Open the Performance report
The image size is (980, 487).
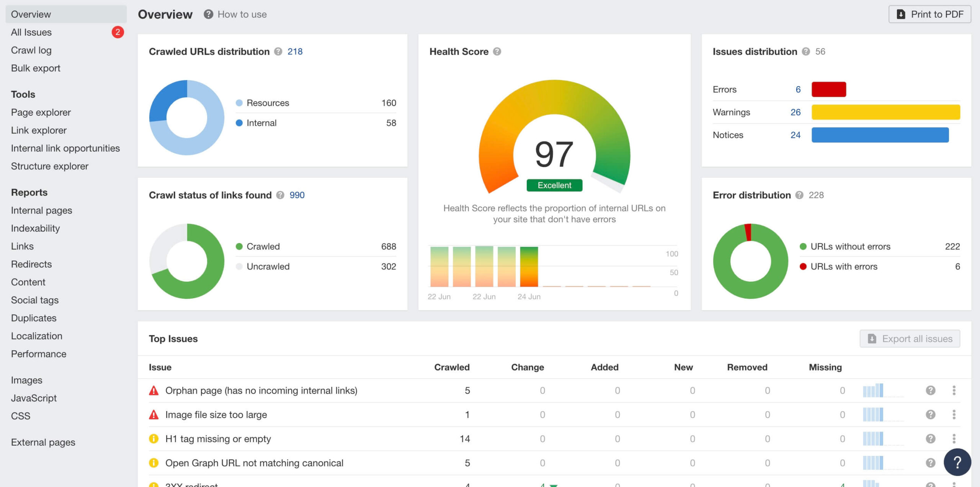click(39, 354)
